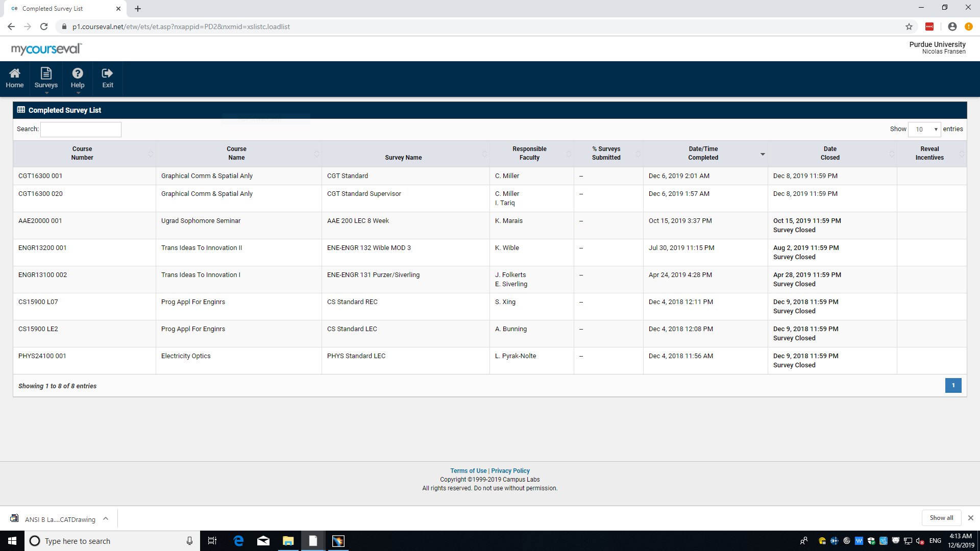The width and height of the screenshot is (980, 551).
Task: Open the Terms of Use link
Action: pyautogui.click(x=468, y=471)
